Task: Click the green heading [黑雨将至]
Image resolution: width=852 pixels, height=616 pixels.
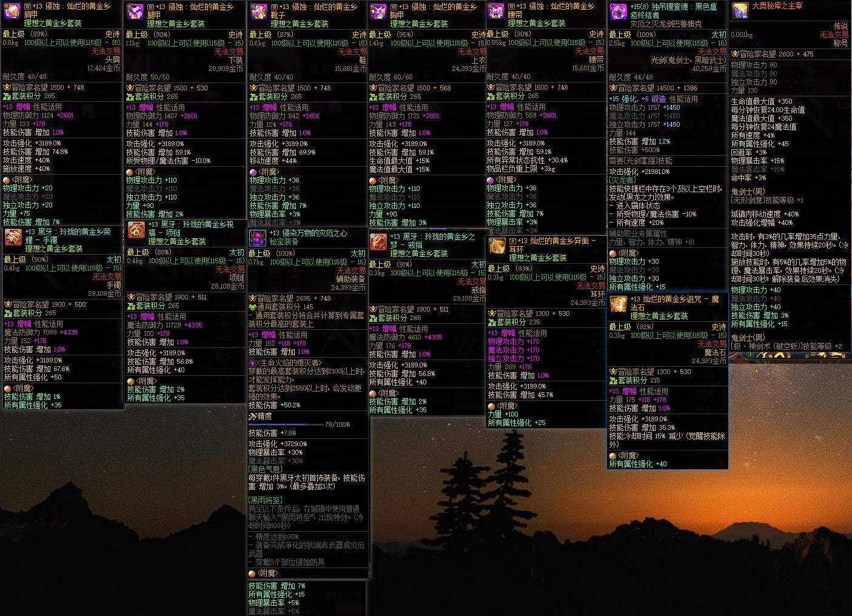Action: [x=266, y=500]
